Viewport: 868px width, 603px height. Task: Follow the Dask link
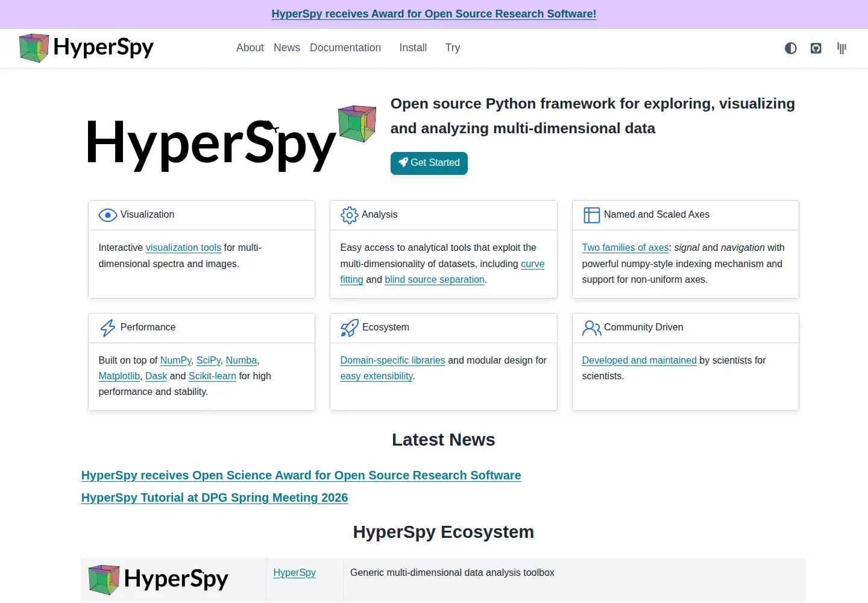[156, 376]
